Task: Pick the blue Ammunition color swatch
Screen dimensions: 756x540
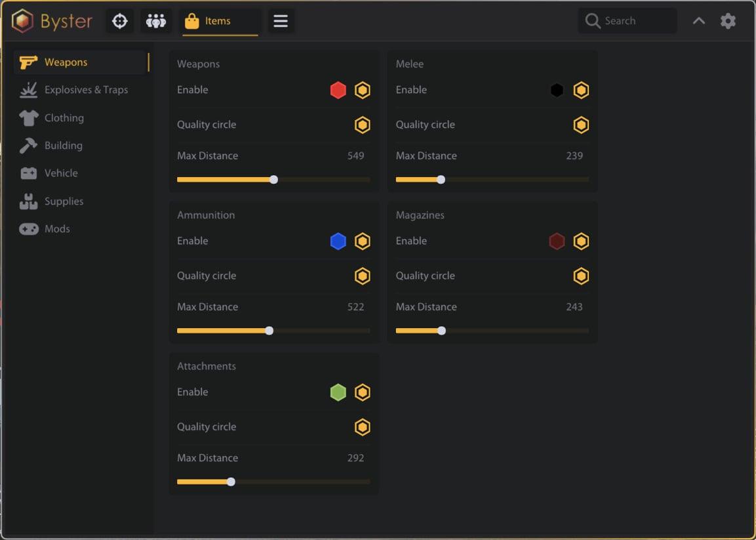Action: [x=338, y=241]
